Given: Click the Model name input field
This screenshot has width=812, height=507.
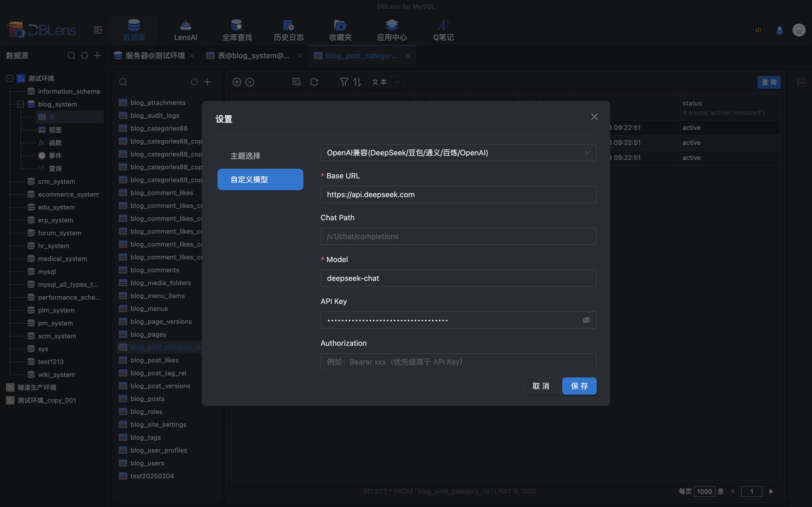Looking at the screenshot, I should point(458,278).
